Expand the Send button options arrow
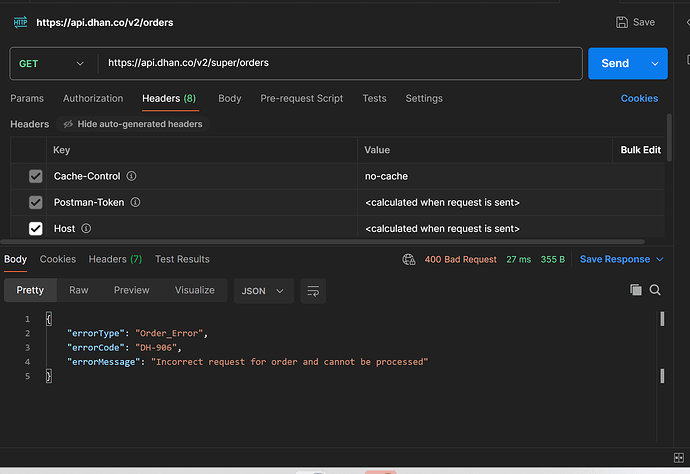 [655, 63]
